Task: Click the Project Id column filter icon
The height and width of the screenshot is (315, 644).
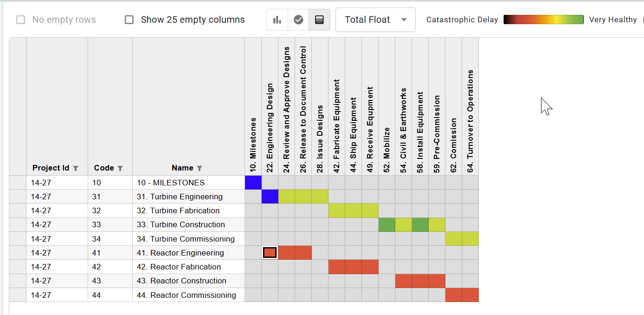Action: click(76, 168)
